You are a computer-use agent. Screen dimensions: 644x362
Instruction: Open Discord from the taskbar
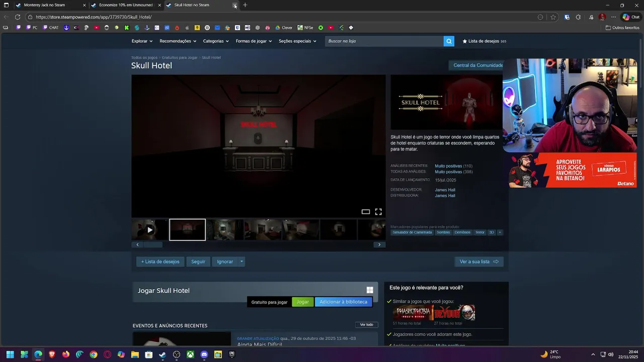pos(204,354)
